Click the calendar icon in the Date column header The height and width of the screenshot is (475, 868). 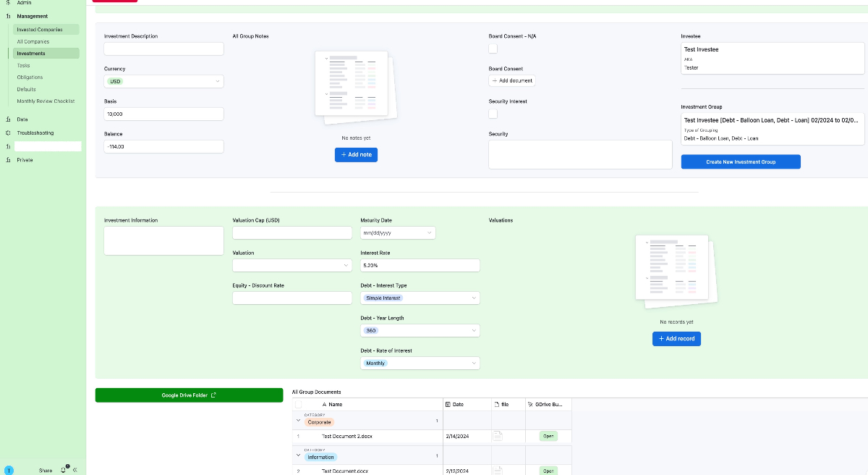point(448,404)
